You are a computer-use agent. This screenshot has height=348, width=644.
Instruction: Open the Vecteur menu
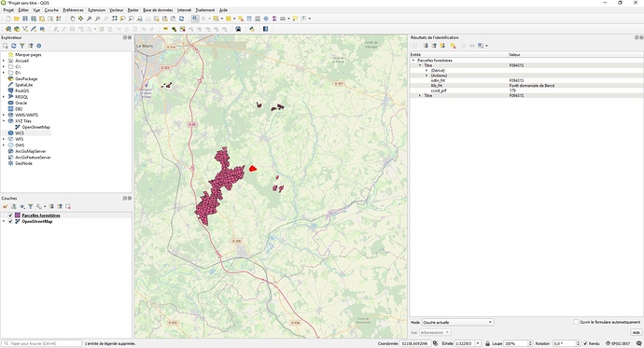coord(117,10)
